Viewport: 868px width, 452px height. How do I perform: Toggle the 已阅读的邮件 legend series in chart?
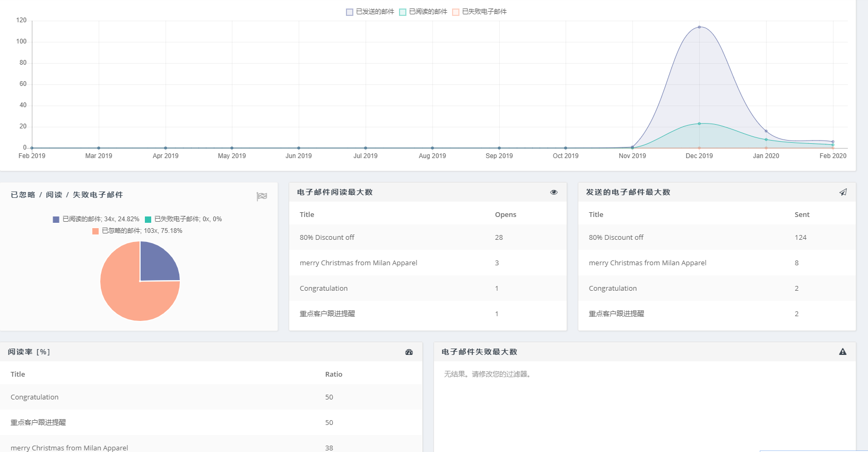pyautogui.click(x=423, y=12)
